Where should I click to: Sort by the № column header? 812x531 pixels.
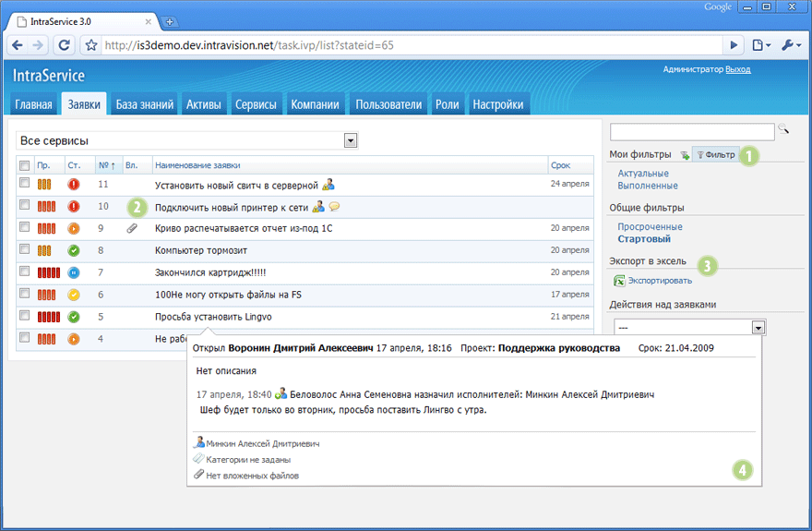pos(107,165)
